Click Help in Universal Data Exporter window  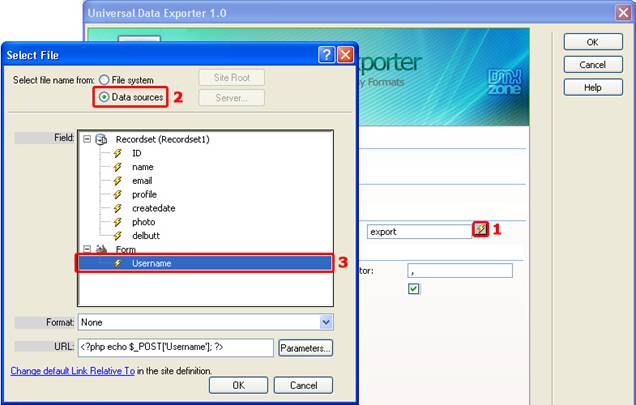coord(593,87)
